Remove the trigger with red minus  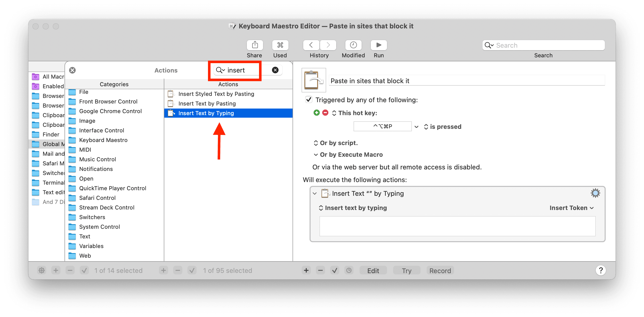(x=325, y=113)
